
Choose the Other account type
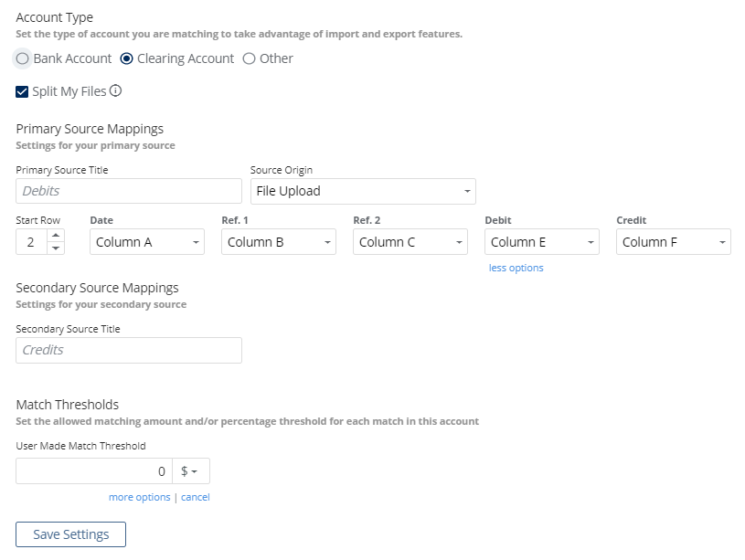tap(249, 58)
